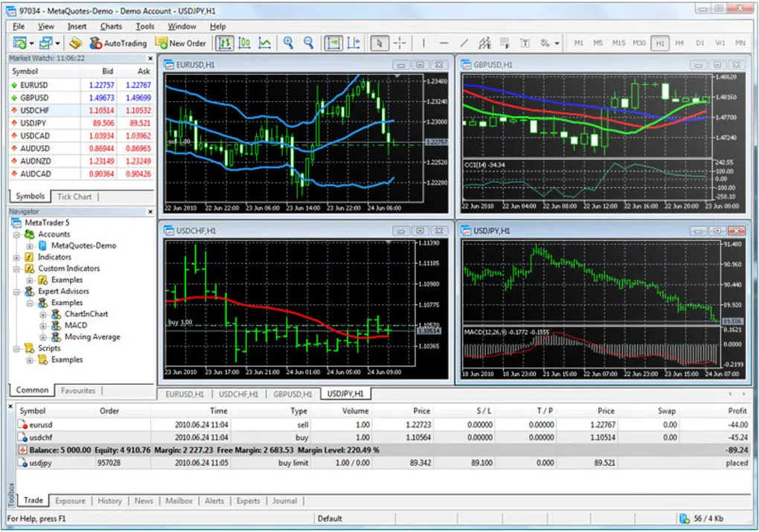This screenshot has height=532, width=759.
Task: Switch to the Tick Chart tab
Action: pyautogui.click(x=74, y=196)
